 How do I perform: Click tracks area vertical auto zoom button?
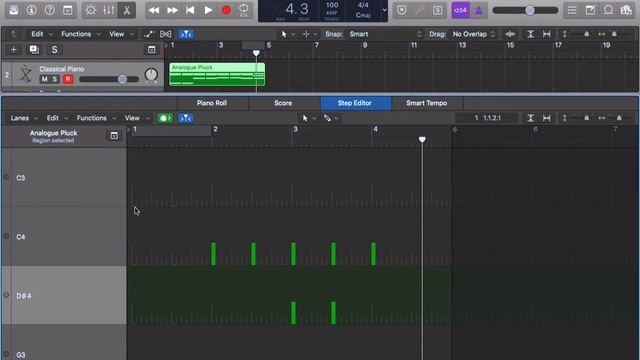pyautogui.click(x=530, y=34)
